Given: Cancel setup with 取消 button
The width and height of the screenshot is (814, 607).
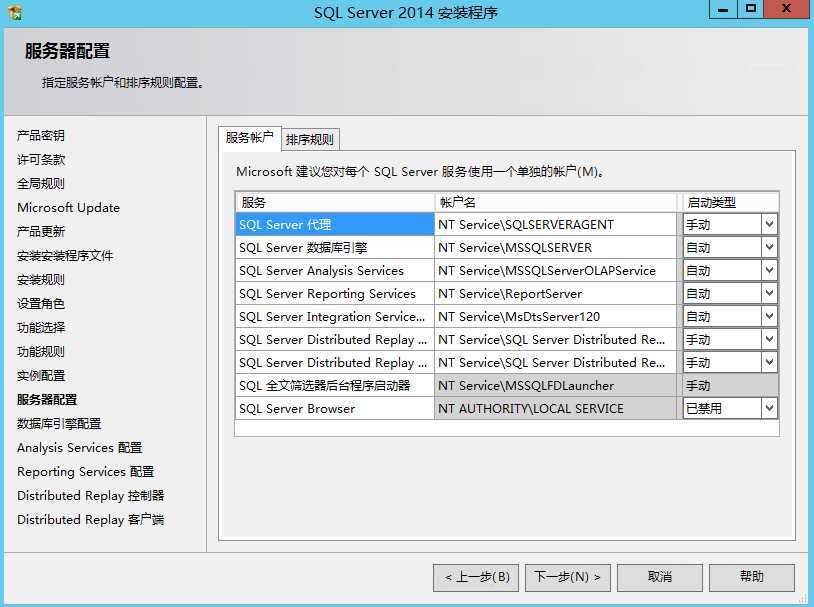Looking at the screenshot, I should (x=660, y=577).
